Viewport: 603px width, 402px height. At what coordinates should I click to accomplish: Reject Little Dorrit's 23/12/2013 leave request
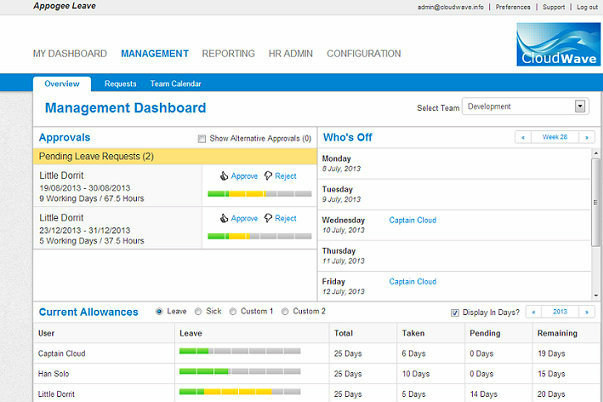(x=285, y=219)
